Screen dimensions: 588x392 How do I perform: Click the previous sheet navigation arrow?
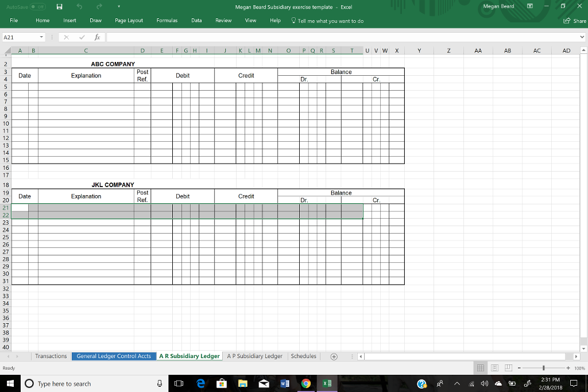click(x=8, y=356)
